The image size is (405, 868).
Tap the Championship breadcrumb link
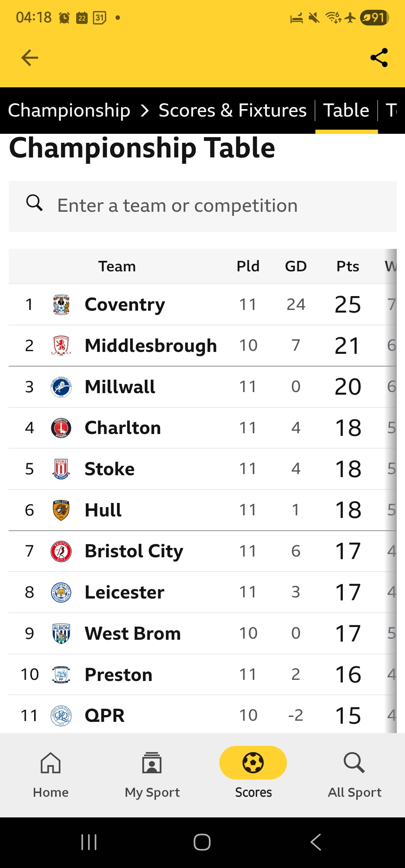tap(69, 110)
